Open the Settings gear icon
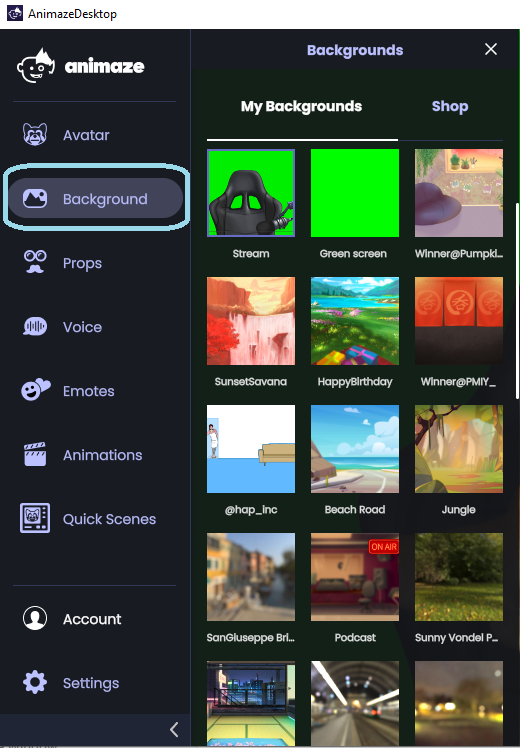Viewport: 520px width, 748px height. coord(35,683)
